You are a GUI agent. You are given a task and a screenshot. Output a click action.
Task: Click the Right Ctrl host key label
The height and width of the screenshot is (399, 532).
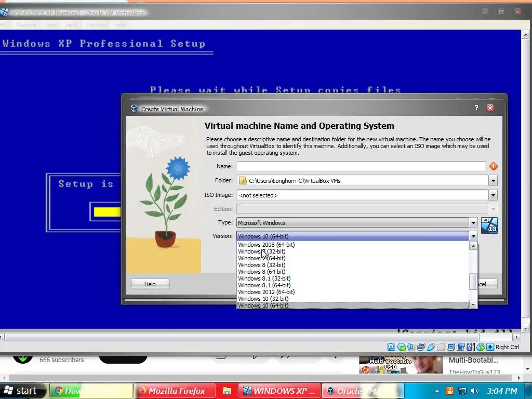pyautogui.click(x=508, y=347)
